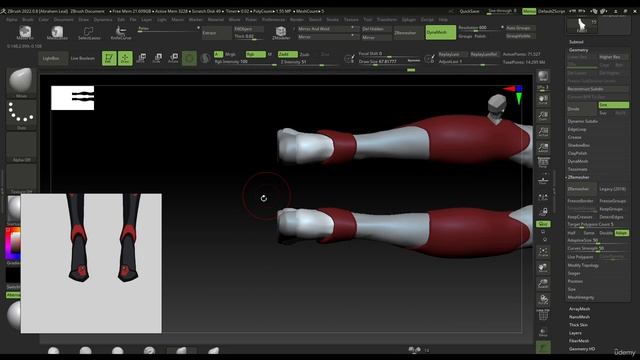Viewport: 640px width, 360px height.
Task: Click the Frame mesh icon
Action: coord(543,252)
